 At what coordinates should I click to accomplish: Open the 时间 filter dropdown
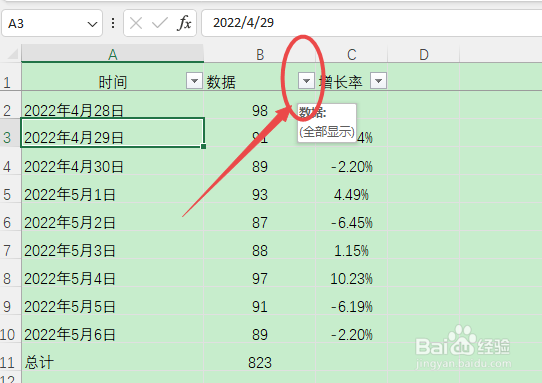(194, 81)
